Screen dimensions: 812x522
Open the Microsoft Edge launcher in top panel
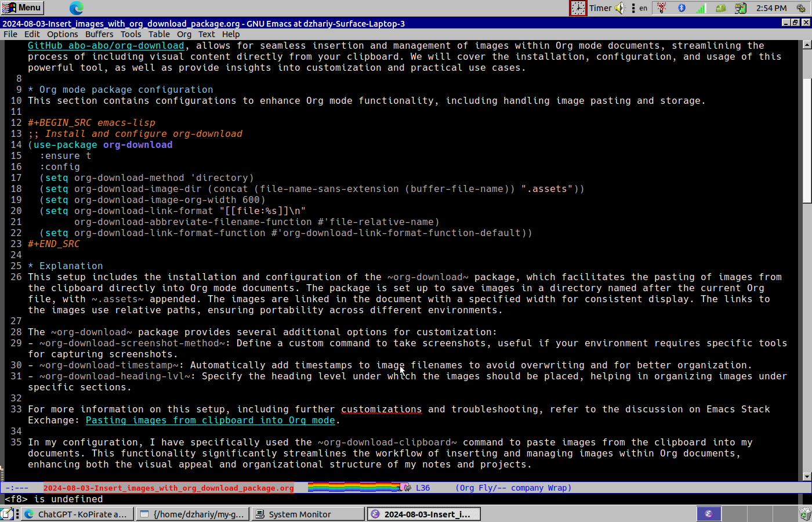tap(77, 8)
